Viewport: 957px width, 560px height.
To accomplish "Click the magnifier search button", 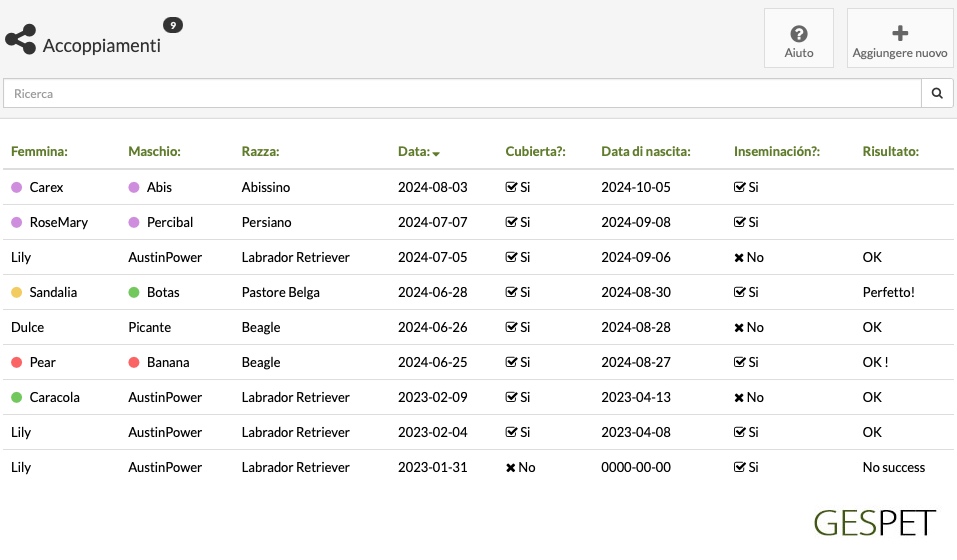I will click(937, 93).
